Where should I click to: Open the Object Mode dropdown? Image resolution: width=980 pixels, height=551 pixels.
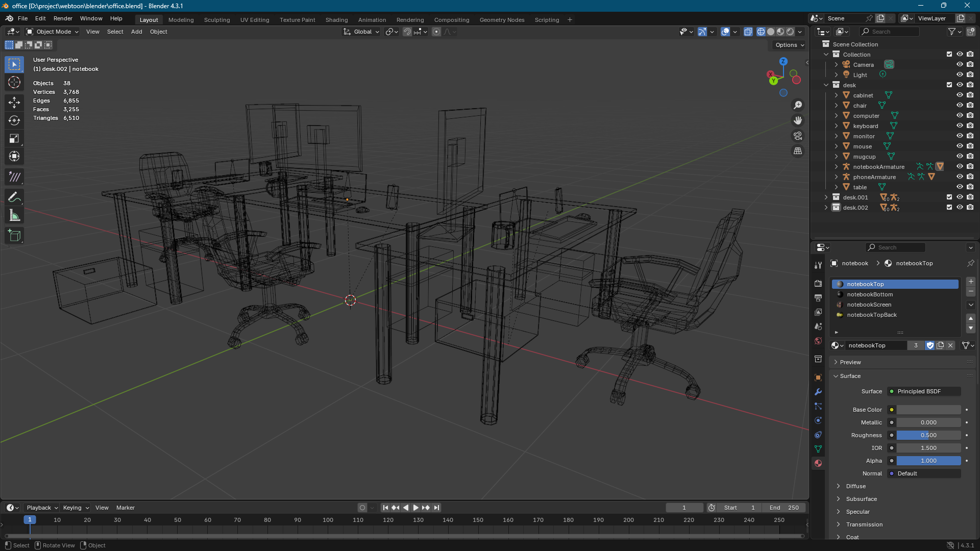pos(53,32)
